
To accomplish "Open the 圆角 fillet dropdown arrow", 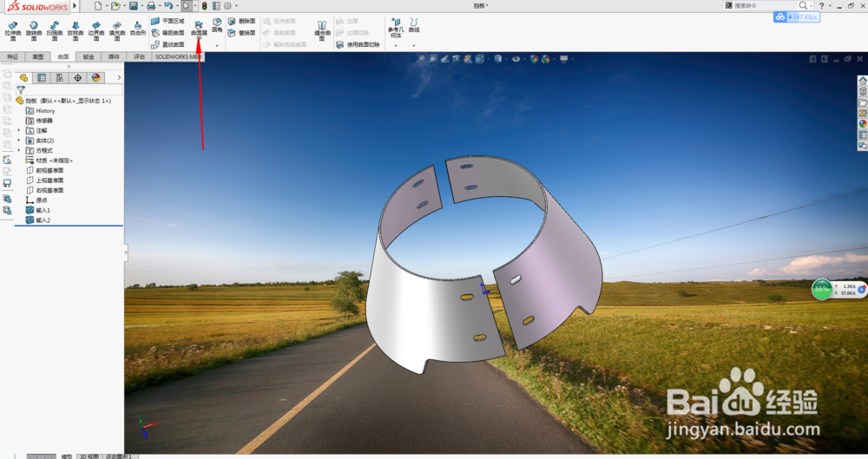I will pyautogui.click(x=217, y=45).
